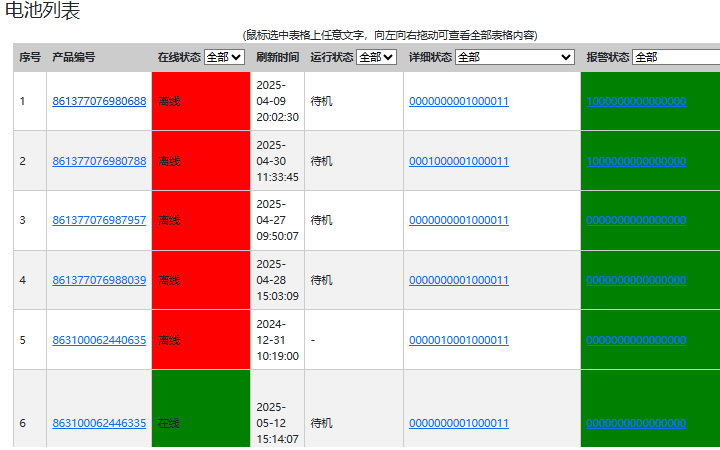Open the 详细状态 filter dropdown

pos(515,57)
